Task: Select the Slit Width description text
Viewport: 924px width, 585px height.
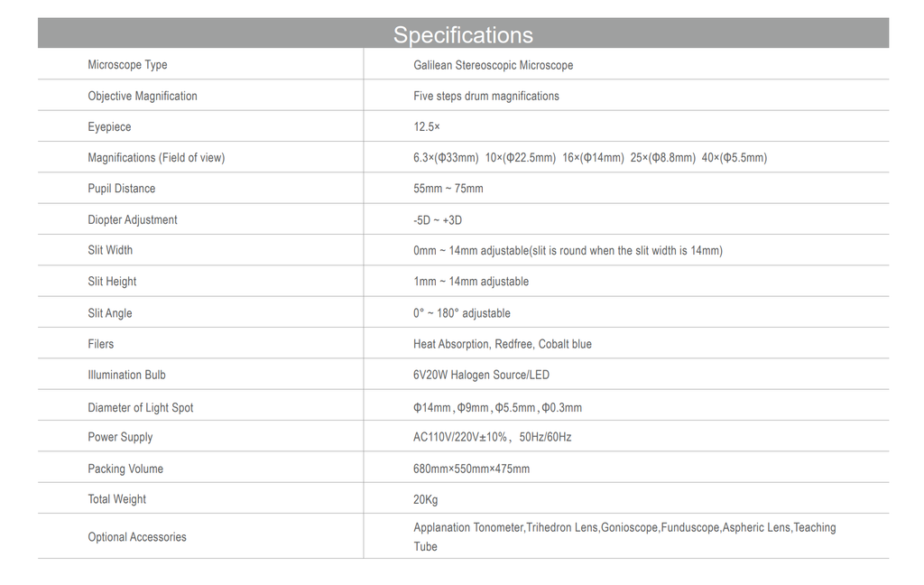Action: pyautogui.click(x=568, y=251)
